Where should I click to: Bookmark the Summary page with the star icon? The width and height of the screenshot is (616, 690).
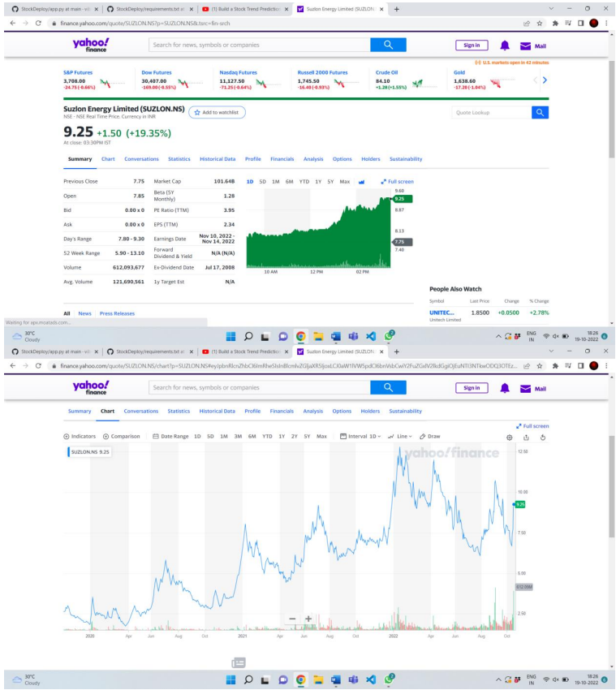pyautogui.click(x=540, y=24)
